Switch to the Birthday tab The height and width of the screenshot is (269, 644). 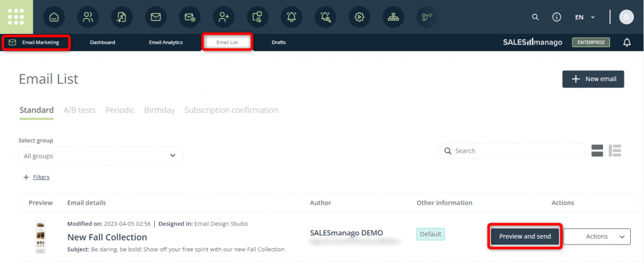coord(159,110)
